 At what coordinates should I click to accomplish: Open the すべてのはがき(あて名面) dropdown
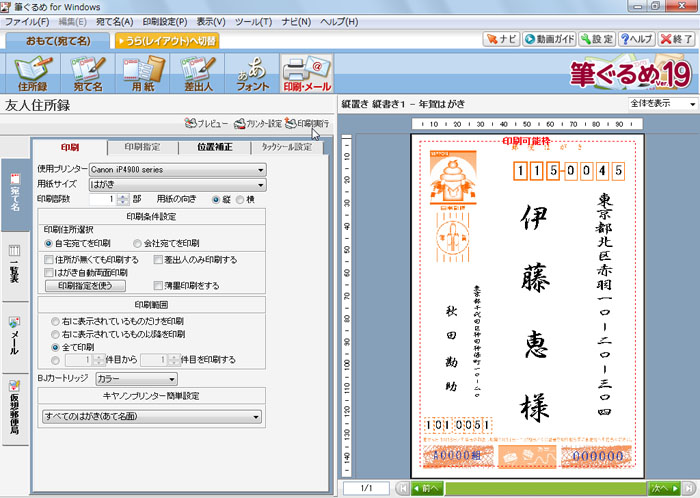tap(152, 417)
